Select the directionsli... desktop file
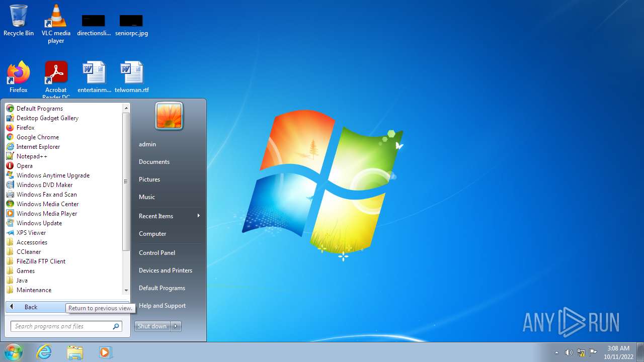 [94, 25]
